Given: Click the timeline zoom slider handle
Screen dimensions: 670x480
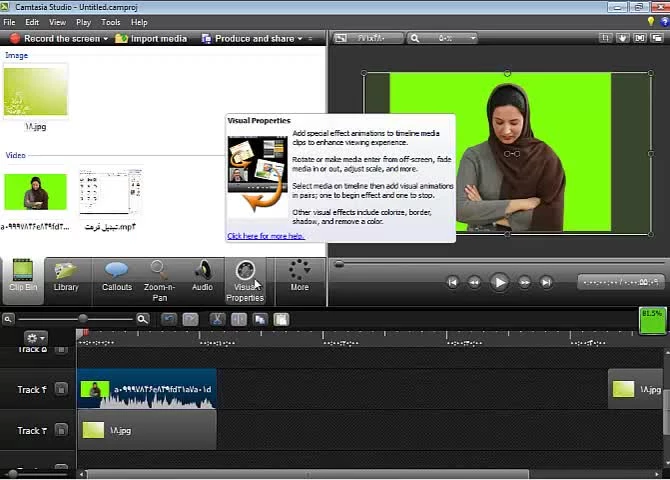Looking at the screenshot, I should [x=81, y=319].
